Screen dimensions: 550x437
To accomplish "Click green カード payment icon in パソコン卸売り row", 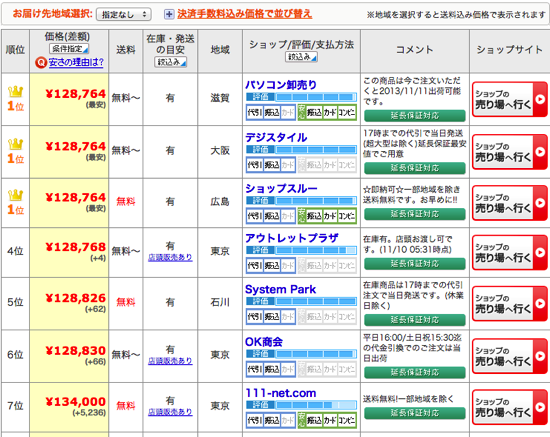I will 330,113.
